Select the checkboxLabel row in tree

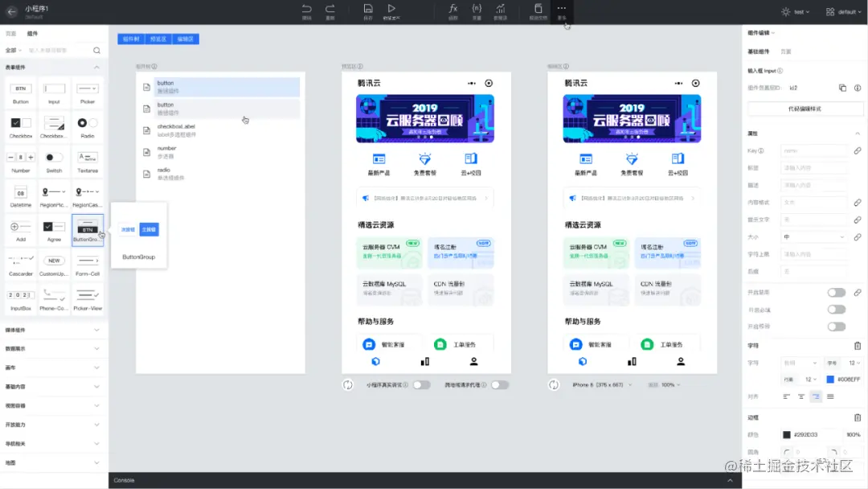click(221, 130)
